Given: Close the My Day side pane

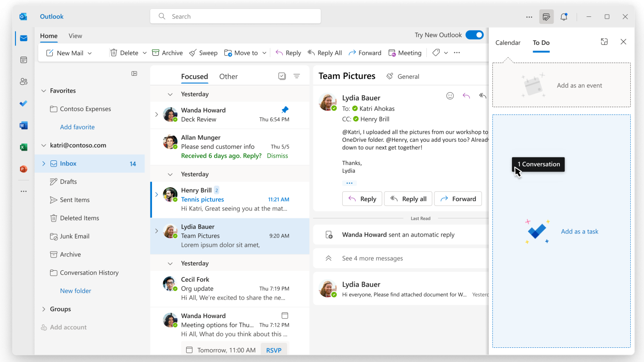Looking at the screenshot, I should 624,42.
